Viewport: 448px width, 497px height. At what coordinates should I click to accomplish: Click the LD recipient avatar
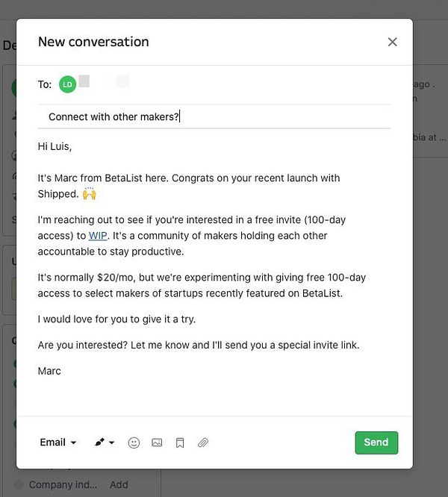(x=67, y=84)
